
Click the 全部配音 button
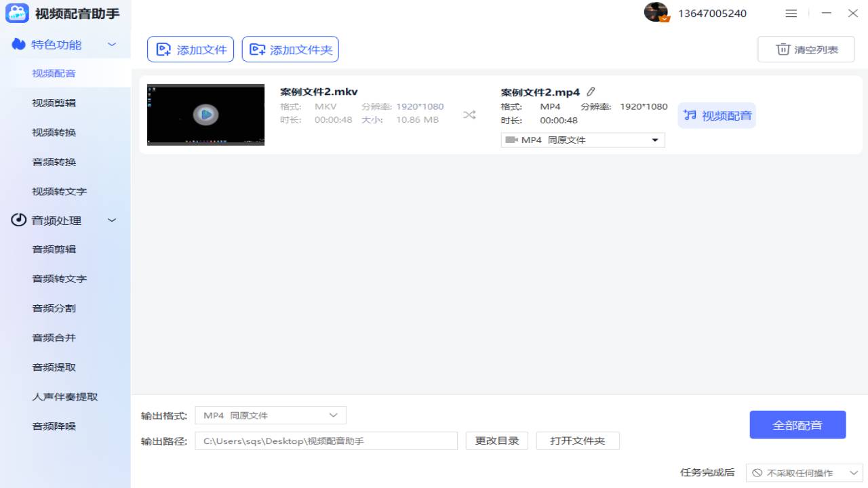[797, 424]
